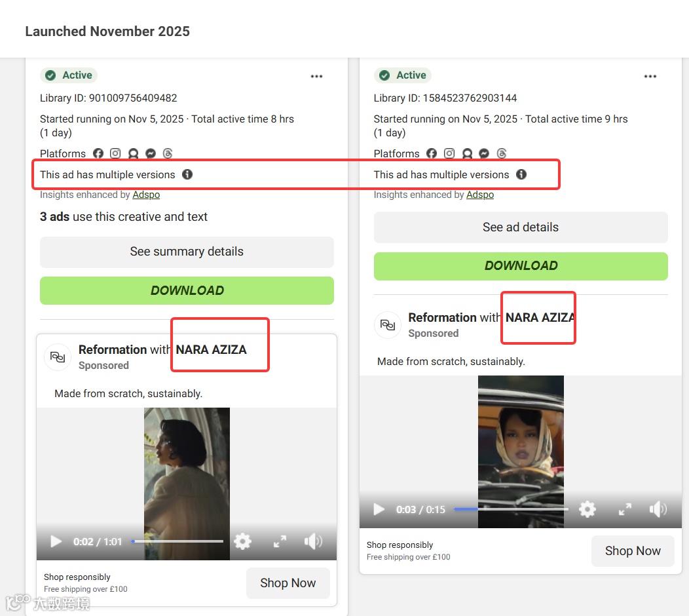689x616 pixels.
Task: Toggle volume on the 1:01 video
Action: point(313,541)
